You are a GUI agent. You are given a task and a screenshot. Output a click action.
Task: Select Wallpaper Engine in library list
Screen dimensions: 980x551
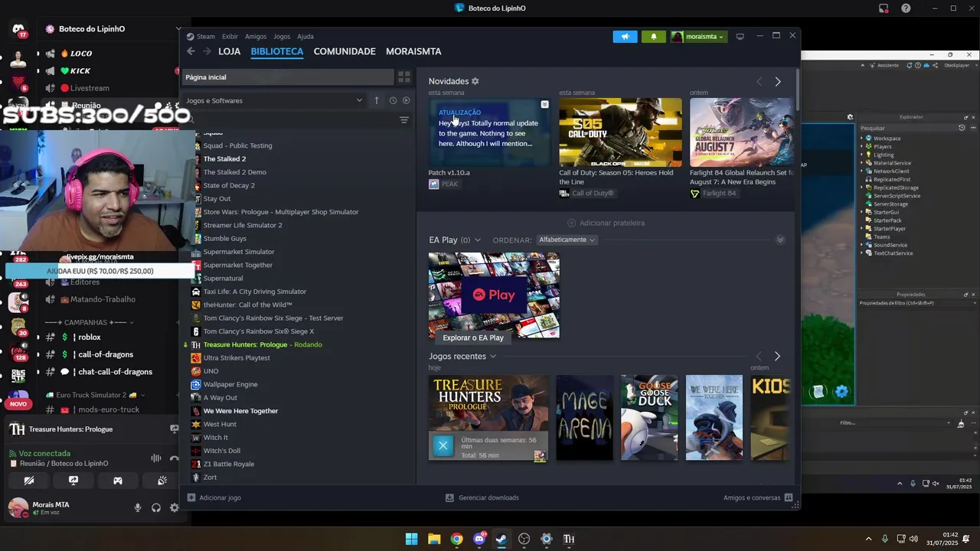(x=230, y=384)
